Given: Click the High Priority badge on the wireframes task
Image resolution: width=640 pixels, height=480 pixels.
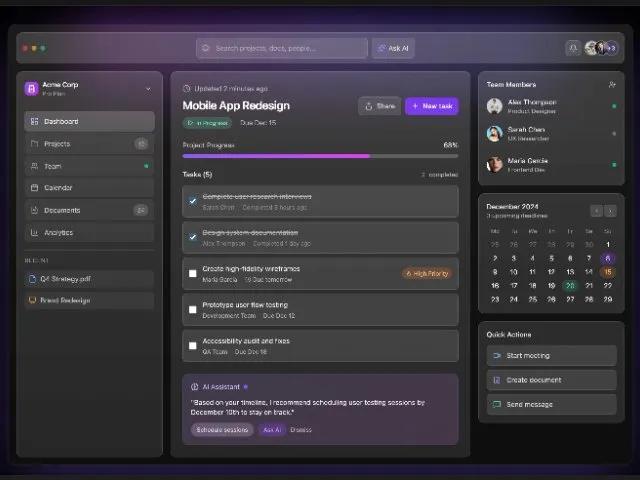Looking at the screenshot, I should [427, 273].
